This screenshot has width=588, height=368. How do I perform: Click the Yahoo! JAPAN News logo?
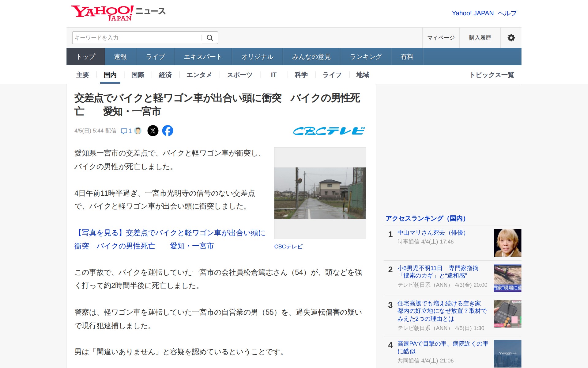tap(118, 13)
